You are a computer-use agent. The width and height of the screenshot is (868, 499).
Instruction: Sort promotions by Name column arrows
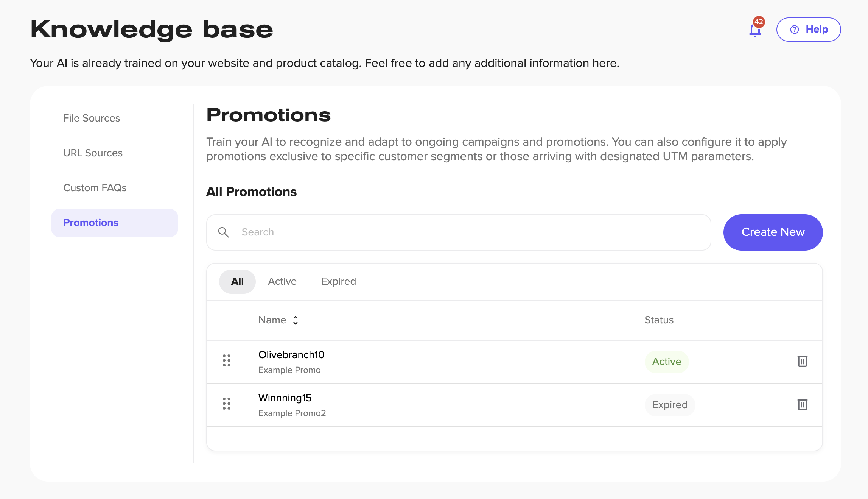point(296,320)
